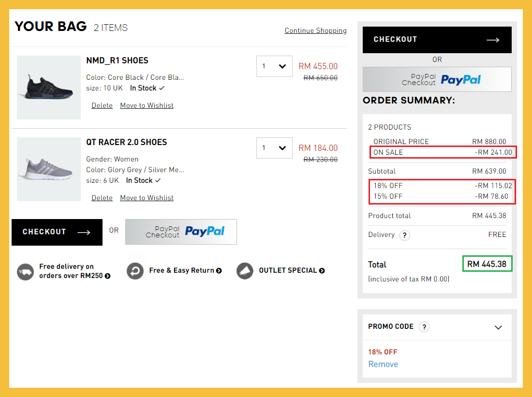Click the Delivery help question mark icon

pyautogui.click(x=404, y=235)
